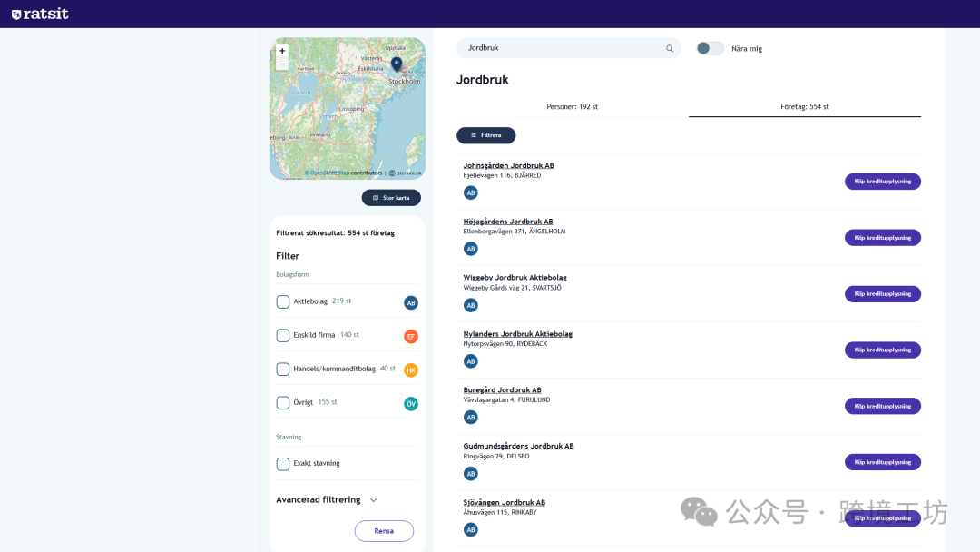Image resolution: width=980 pixels, height=552 pixels.
Task: Open the Stor karta map view
Action: click(391, 197)
